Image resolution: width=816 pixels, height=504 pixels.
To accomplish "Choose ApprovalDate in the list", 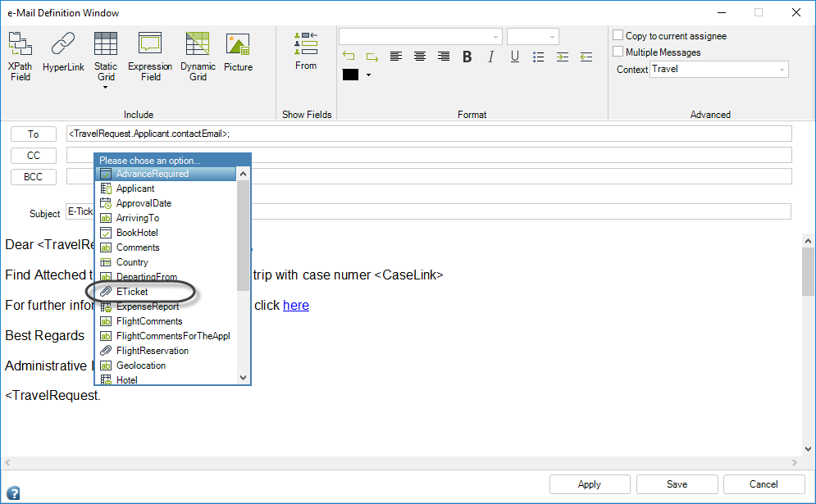I will pyautogui.click(x=166, y=203).
